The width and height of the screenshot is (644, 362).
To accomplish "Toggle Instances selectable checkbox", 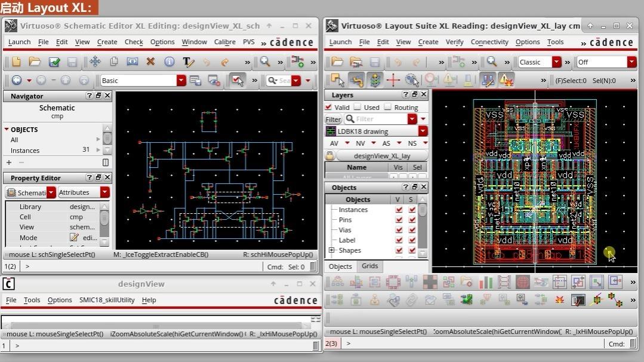I will (412, 210).
